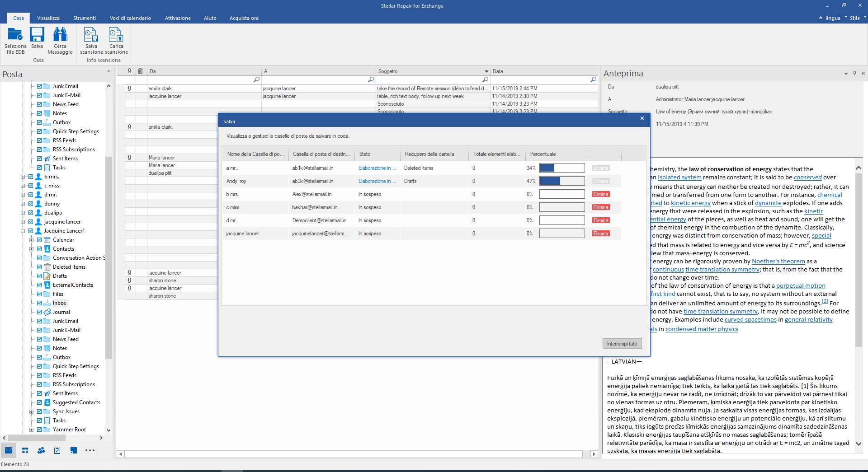The height and width of the screenshot is (472, 868).
Task: Click the Carica scansione icon
Action: point(116,34)
